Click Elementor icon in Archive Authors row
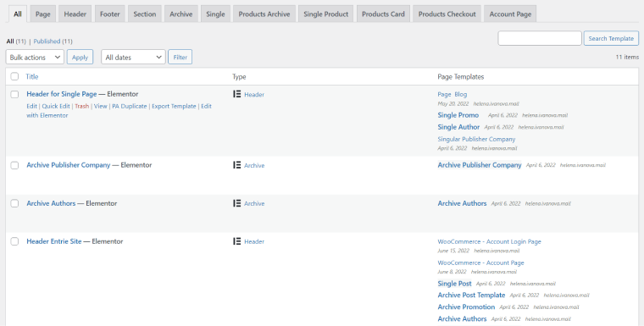Screen dimensions: 644x326 [x=237, y=203]
